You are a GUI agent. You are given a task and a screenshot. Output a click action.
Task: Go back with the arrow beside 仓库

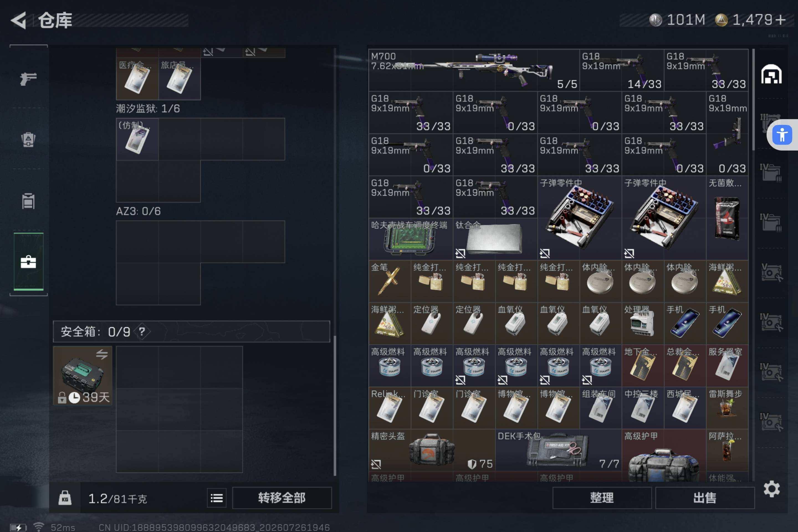pos(19,20)
